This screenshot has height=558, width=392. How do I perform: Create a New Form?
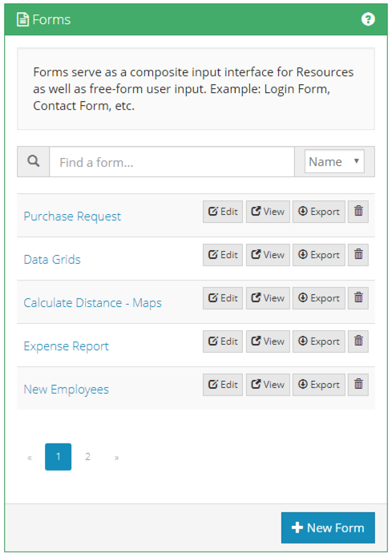(328, 528)
